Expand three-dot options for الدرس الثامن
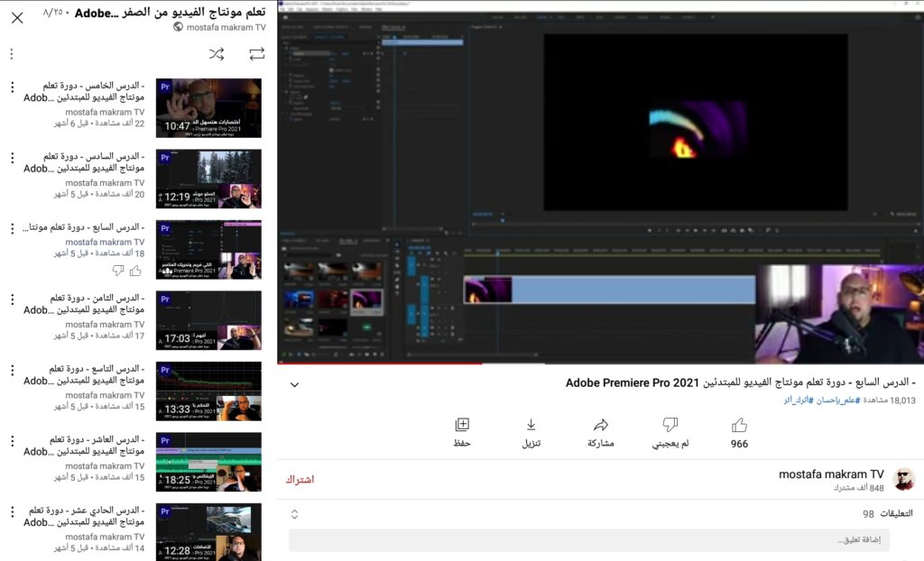 click(11, 299)
